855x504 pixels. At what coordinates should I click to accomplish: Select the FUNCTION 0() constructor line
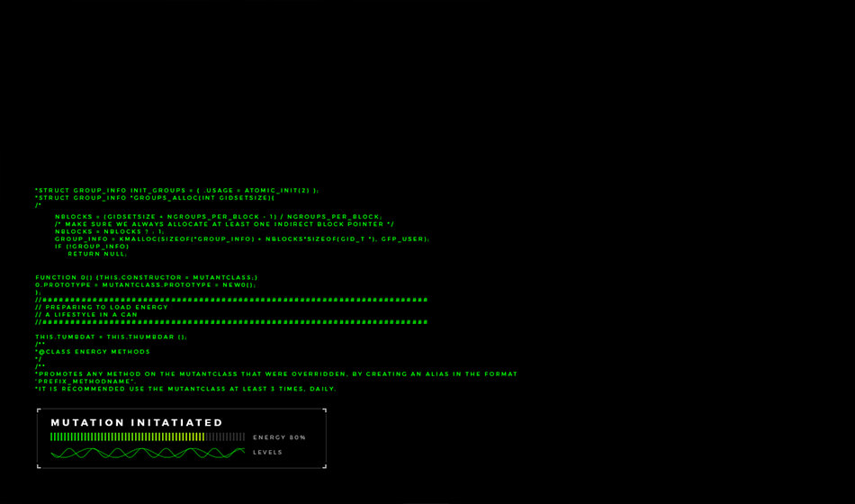click(x=147, y=277)
